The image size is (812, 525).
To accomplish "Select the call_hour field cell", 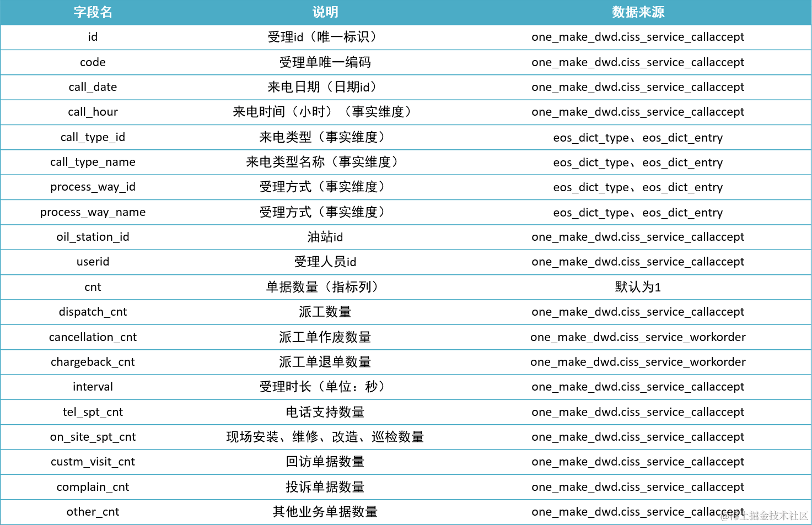I will 93,112.
